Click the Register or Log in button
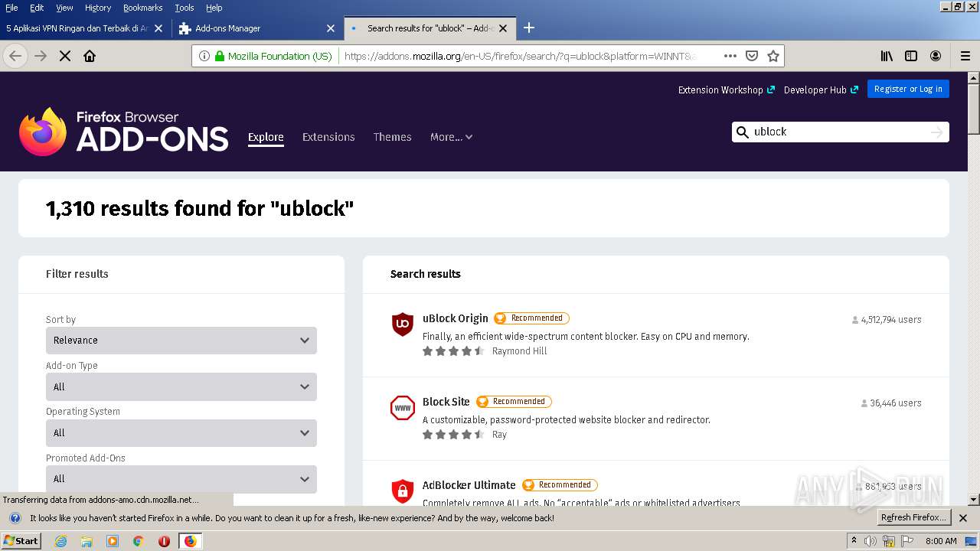The height and width of the screenshot is (551, 980). (x=908, y=89)
